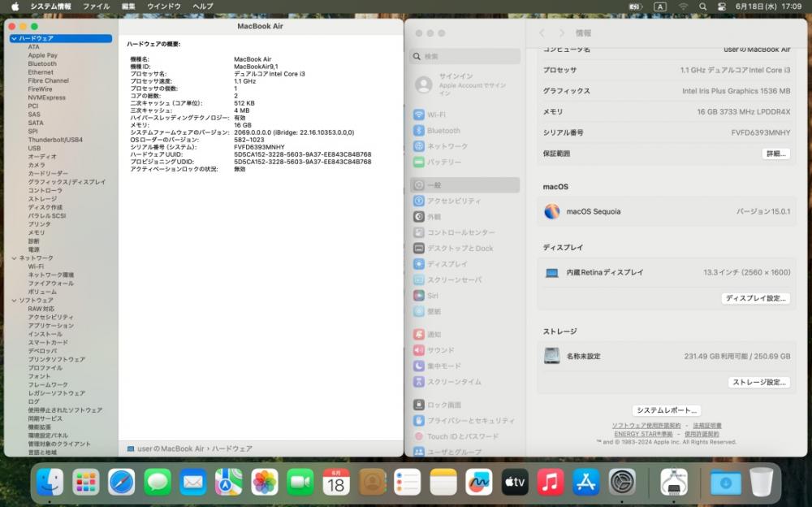
Task: Click the macOS Sequoia icon
Action: pyautogui.click(x=552, y=211)
